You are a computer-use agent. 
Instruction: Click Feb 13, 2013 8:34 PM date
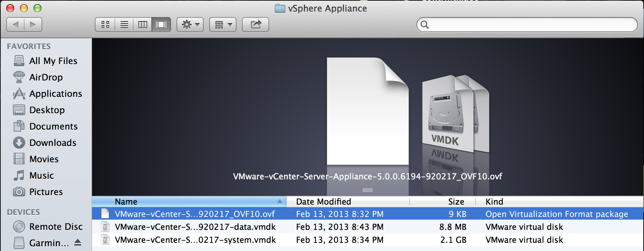[x=340, y=240]
